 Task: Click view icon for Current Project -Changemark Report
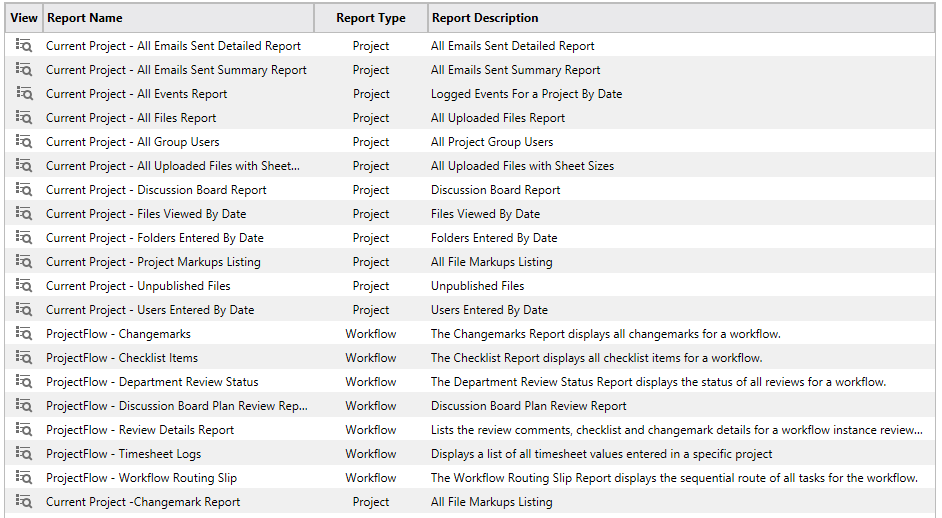(23, 502)
